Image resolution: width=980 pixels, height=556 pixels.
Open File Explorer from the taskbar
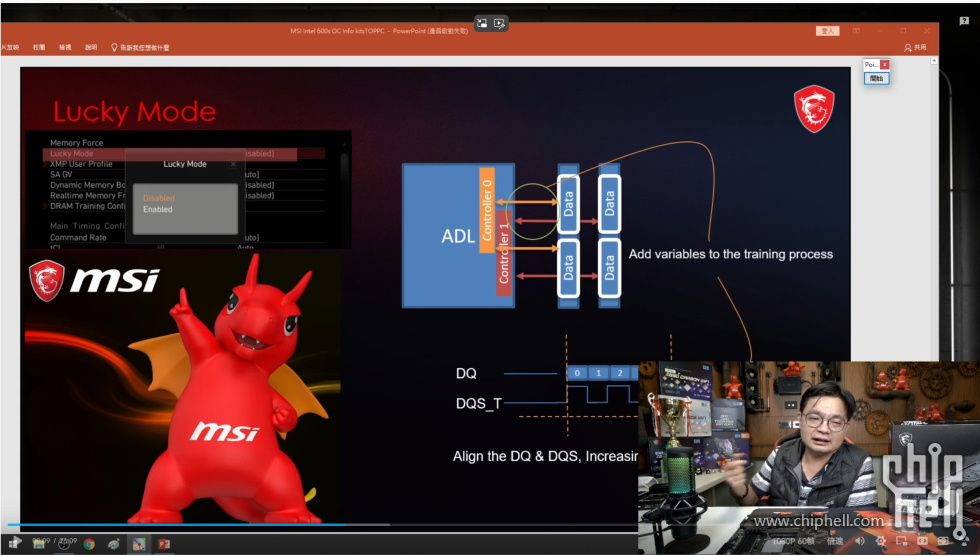39,544
